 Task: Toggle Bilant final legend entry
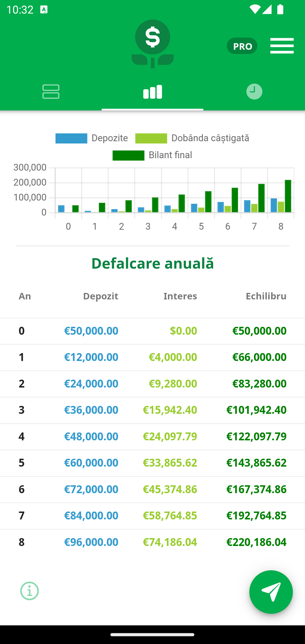(152, 155)
